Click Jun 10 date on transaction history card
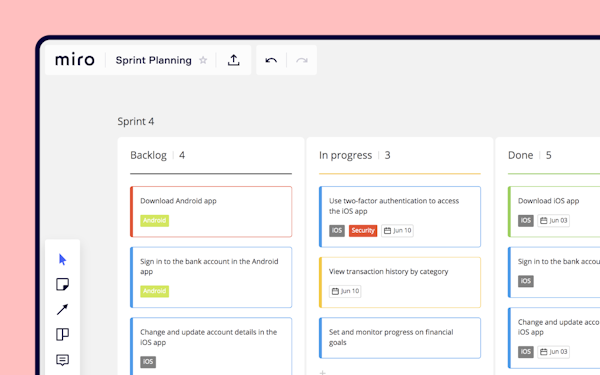600x375 pixels. click(345, 291)
